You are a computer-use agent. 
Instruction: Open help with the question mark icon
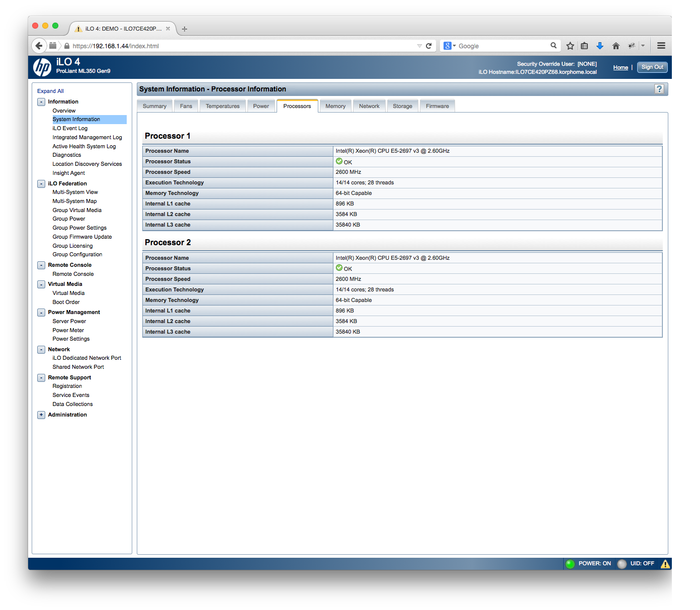tap(659, 89)
